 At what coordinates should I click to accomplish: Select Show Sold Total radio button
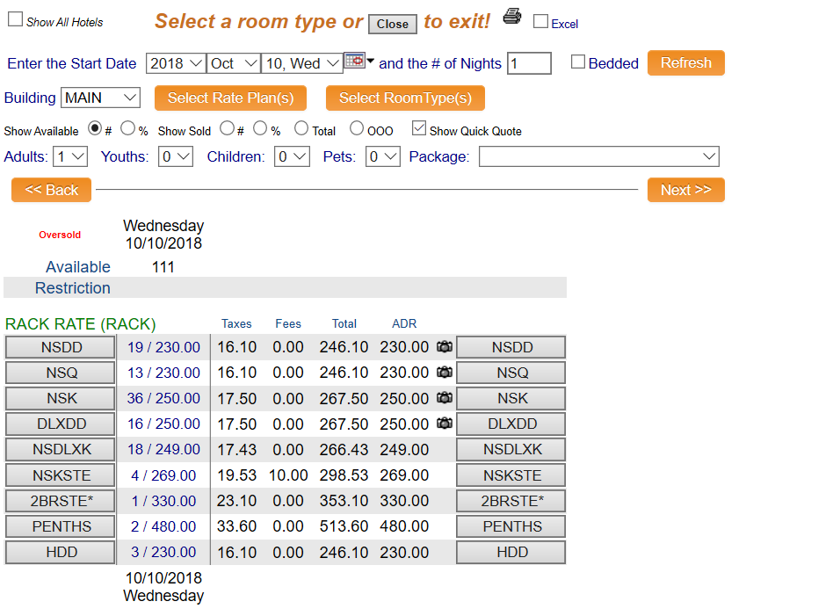pyautogui.click(x=301, y=128)
